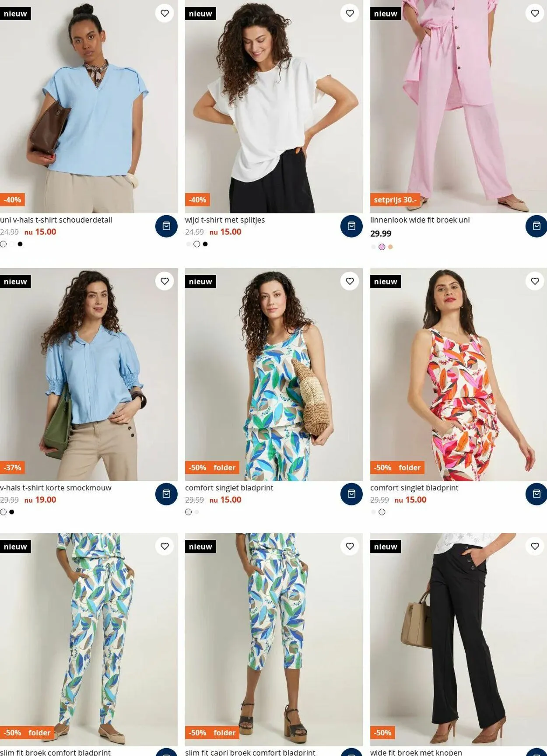Pick black color for wijd t-shirt met splitjes

coord(205,244)
